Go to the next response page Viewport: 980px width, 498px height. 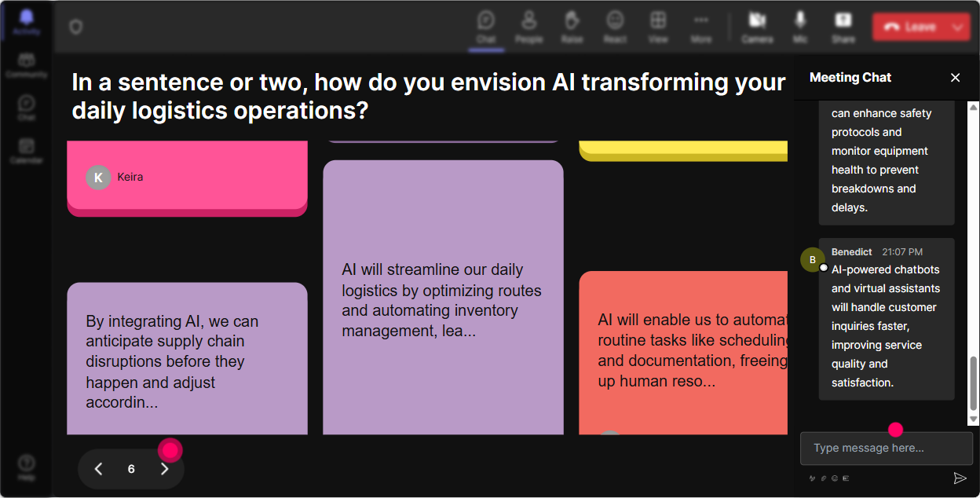[165, 469]
